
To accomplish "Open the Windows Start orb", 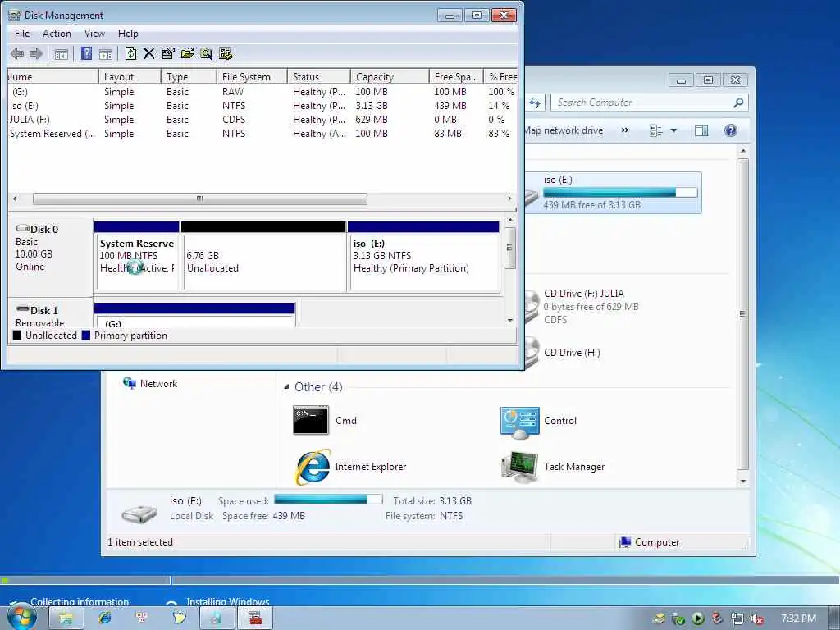I will pyautogui.click(x=21, y=618).
